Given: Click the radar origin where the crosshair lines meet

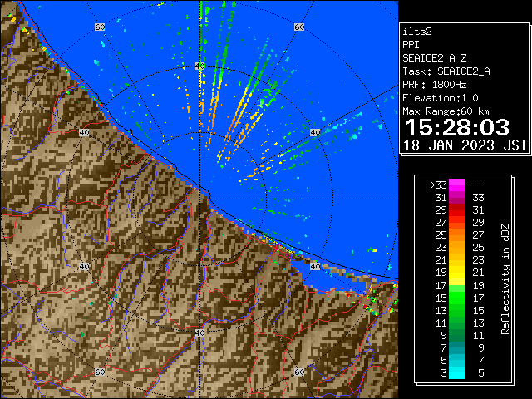Looking at the screenshot, I should 199,199.
